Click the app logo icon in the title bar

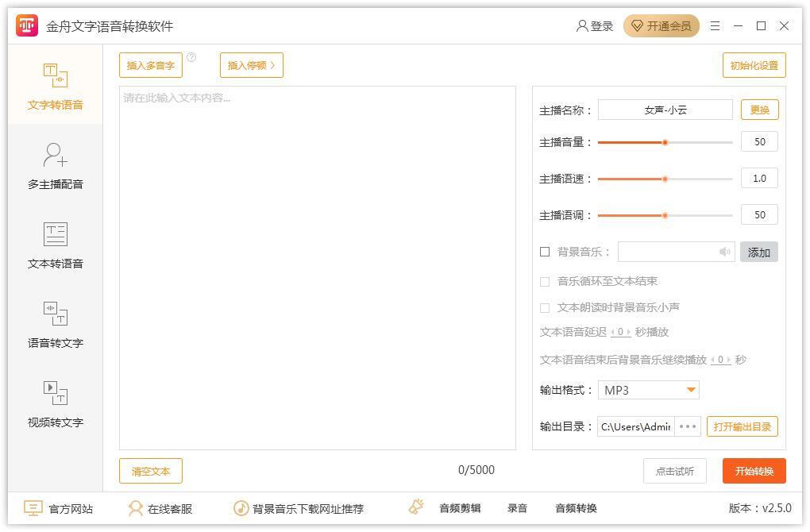[x=27, y=25]
